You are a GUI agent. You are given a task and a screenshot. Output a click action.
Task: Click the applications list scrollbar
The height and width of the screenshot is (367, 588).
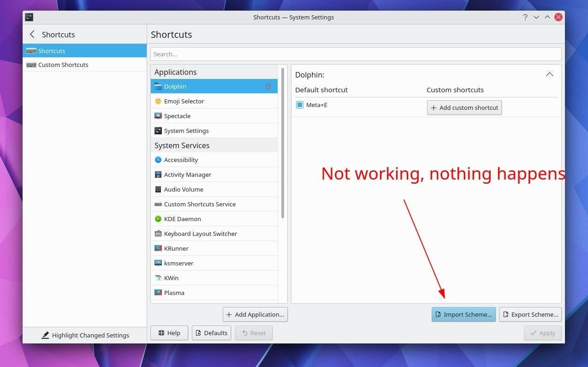pyautogui.click(x=283, y=143)
